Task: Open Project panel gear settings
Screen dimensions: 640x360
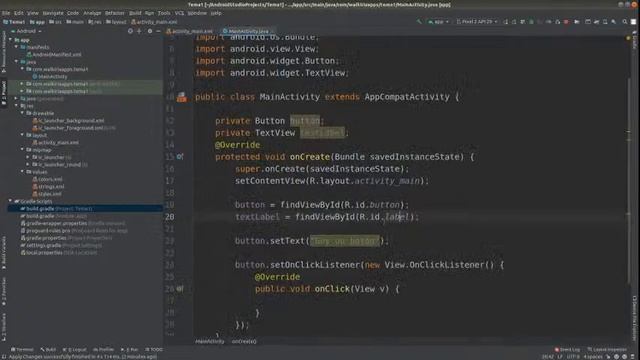Action: 150,31
